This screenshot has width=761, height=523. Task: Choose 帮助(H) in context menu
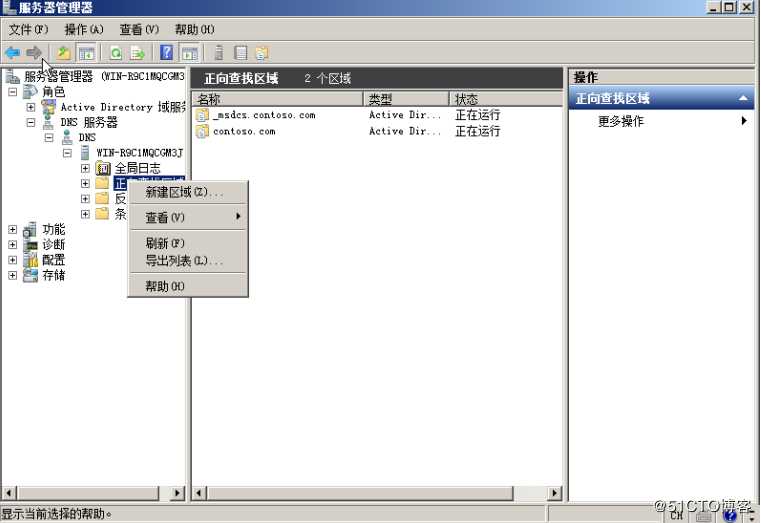[x=188, y=286]
